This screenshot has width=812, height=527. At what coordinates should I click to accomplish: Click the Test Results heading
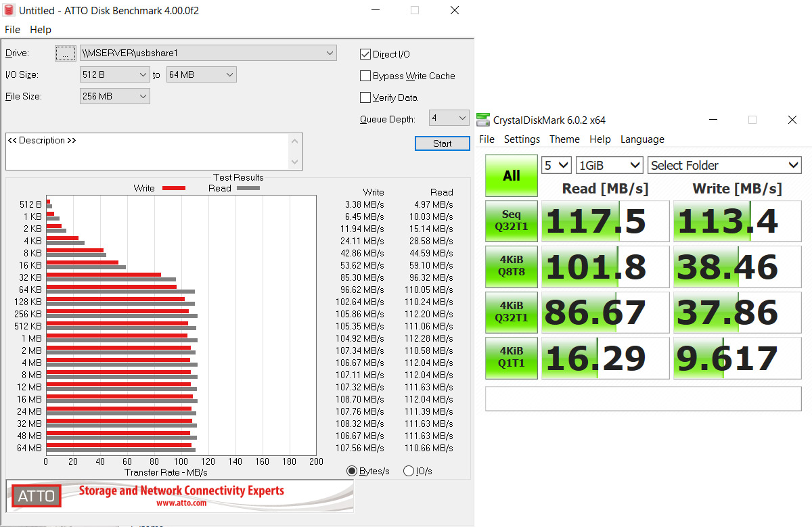click(x=238, y=177)
